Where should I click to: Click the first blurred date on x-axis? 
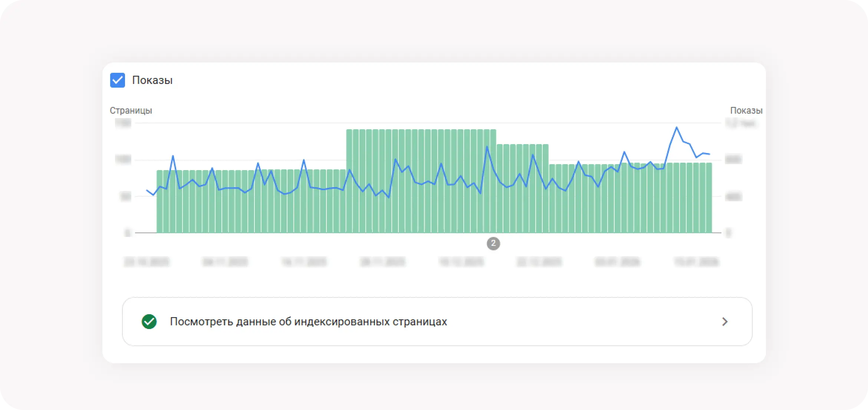click(147, 262)
